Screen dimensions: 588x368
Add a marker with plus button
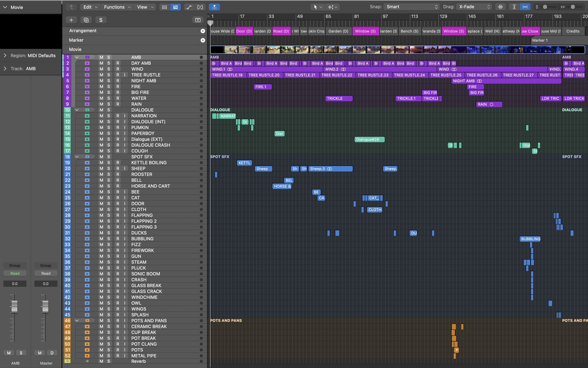pyautogui.click(x=203, y=40)
